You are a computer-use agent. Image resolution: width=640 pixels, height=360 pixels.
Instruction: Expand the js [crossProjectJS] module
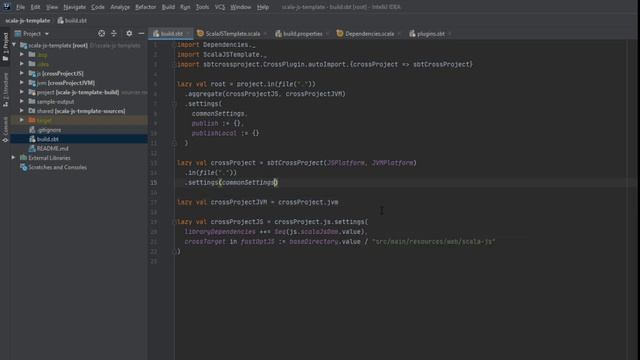(x=22, y=73)
